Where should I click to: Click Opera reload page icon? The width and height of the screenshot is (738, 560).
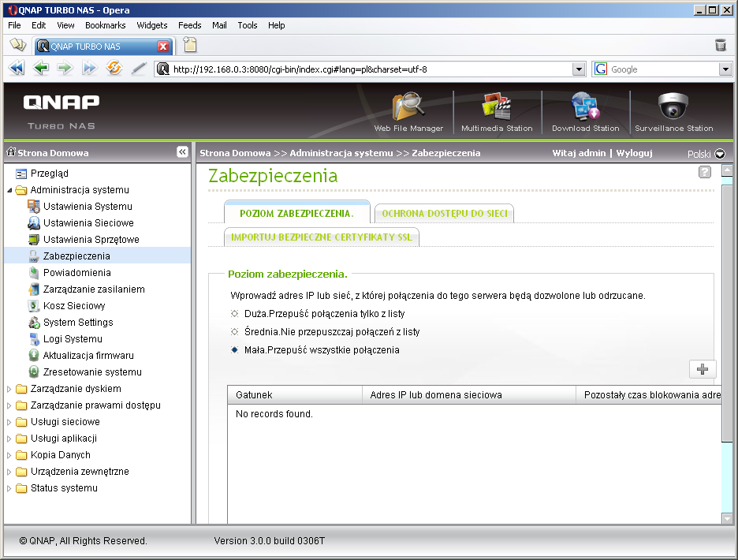(114, 69)
